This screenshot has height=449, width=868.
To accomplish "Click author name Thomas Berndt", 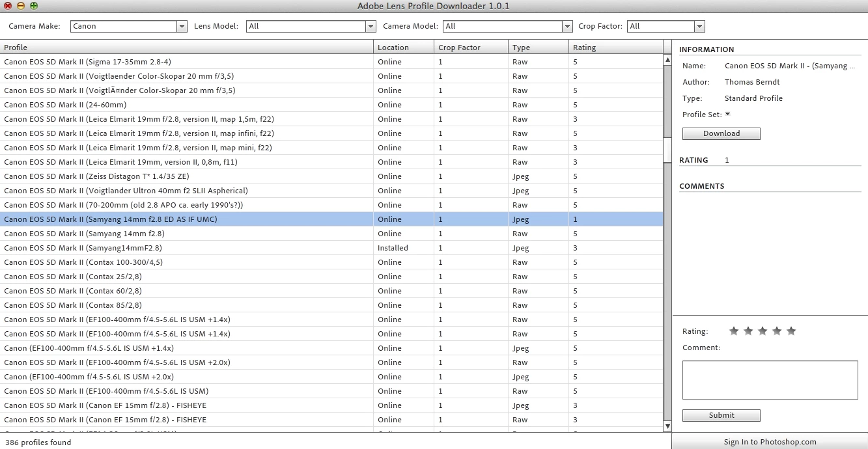I will click(752, 82).
